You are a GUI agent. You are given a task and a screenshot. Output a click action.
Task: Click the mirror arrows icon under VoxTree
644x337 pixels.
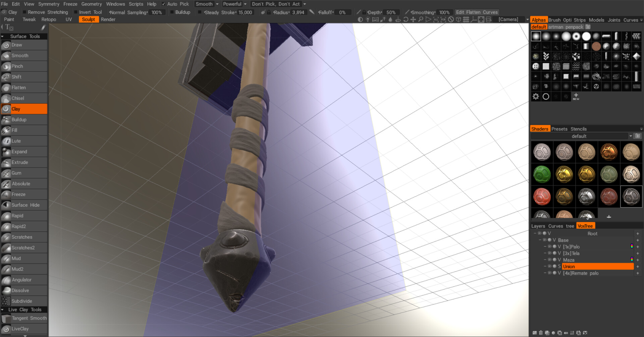click(566, 333)
